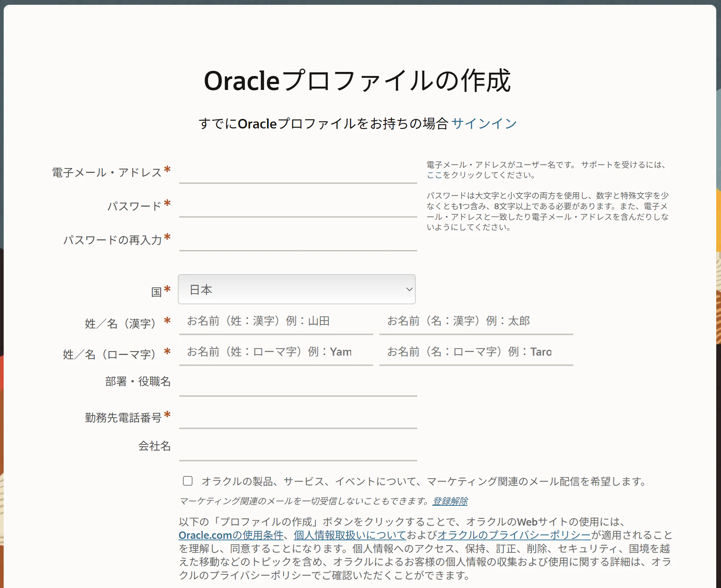The width and height of the screenshot is (721, 588).
Task: Click the 部署・役職名 label text
Action: [x=138, y=382]
